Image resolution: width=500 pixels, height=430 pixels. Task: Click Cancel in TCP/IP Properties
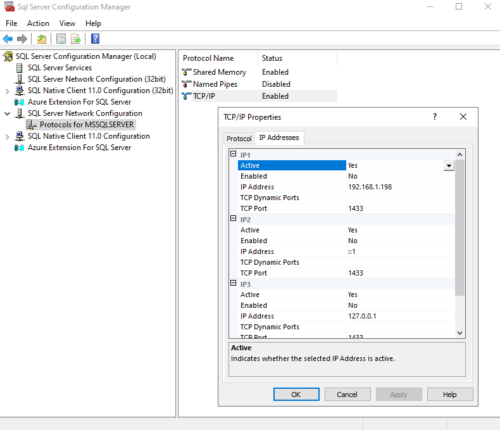coord(347,394)
